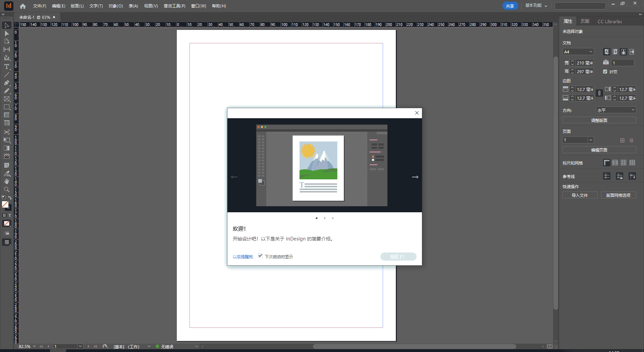644x352 pixels.
Task: Click the 导入文件 button
Action: click(x=580, y=195)
